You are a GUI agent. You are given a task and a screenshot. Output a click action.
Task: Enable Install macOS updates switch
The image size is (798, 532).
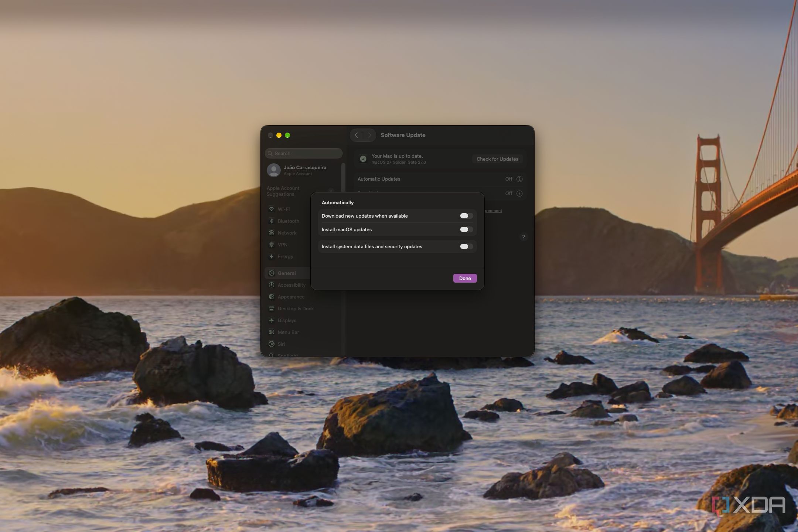[466, 229]
